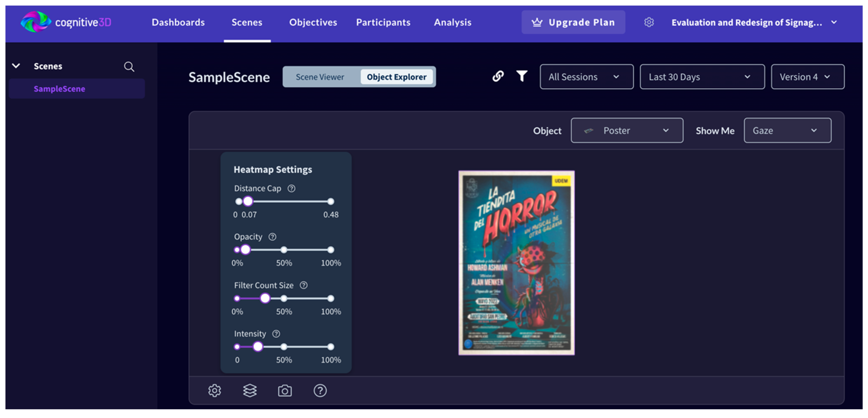Open project settings gear in header
The width and height of the screenshot is (868, 418).
point(649,22)
